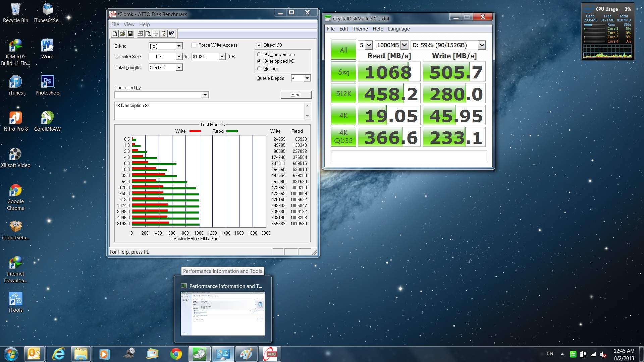This screenshot has height=362, width=644.
Task: Open ATTO Help menu
Action: 145,24
